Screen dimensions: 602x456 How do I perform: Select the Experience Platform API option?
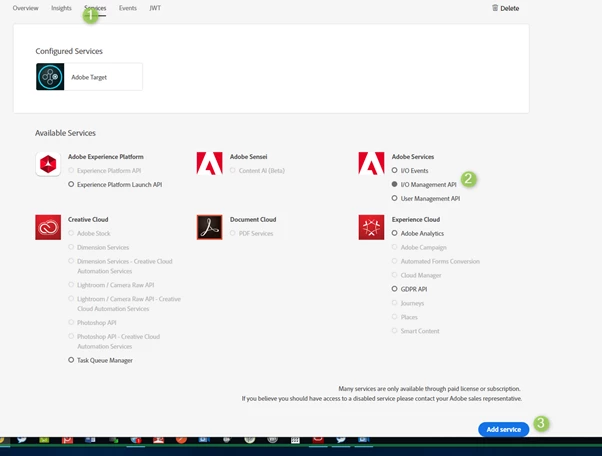tap(104, 170)
